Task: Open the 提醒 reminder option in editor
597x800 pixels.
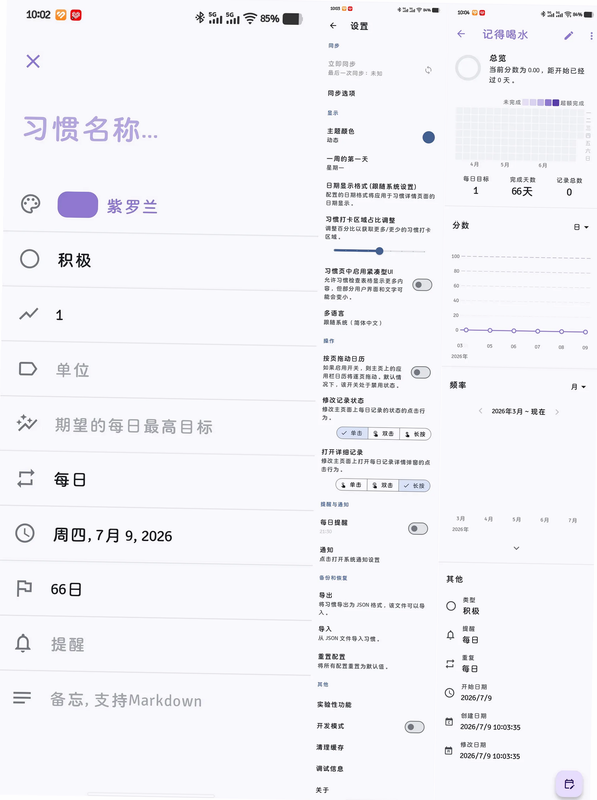Action: click(156, 645)
